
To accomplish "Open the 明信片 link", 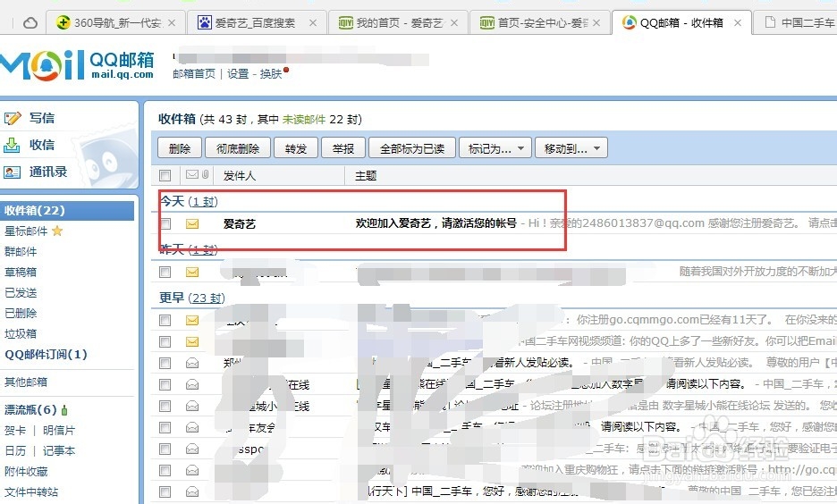I will [x=59, y=431].
